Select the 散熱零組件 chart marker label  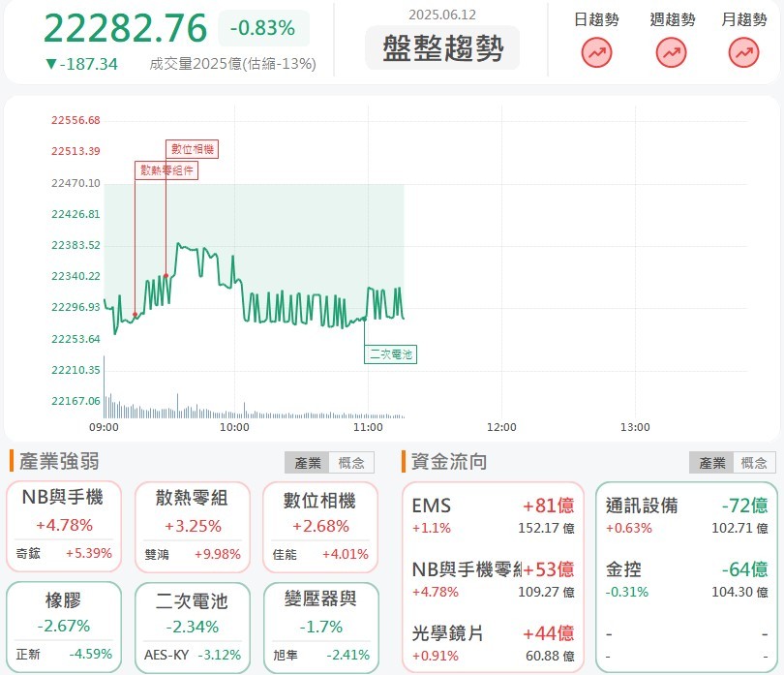pos(166,170)
